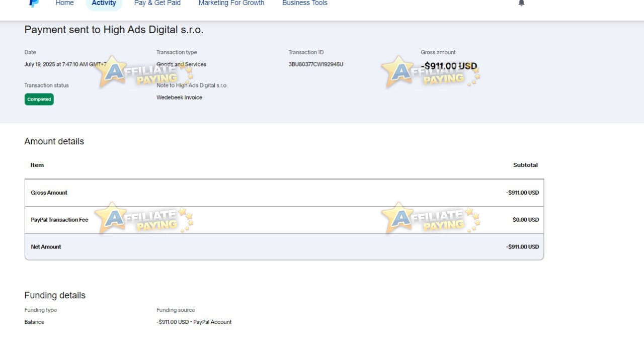This screenshot has width=644, height=346.
Task: Click the 'Note to High Ads Digital s.r.o.' label
Action: [192, 85]
